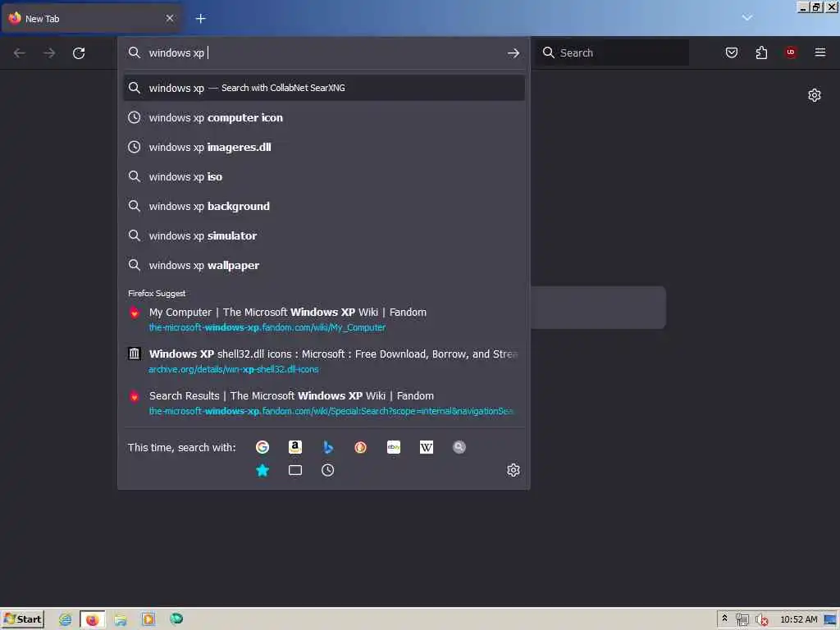The height and width of the screenshot is (630, 840).
Task: Open Save to Pocket button
Action: click(x=732, y=52)
